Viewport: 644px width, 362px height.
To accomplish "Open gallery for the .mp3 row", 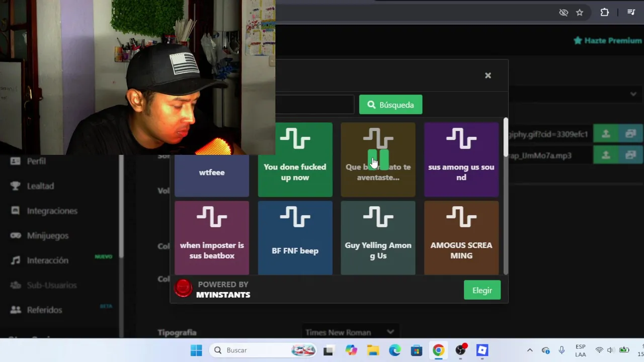I will tap(630, 155).
